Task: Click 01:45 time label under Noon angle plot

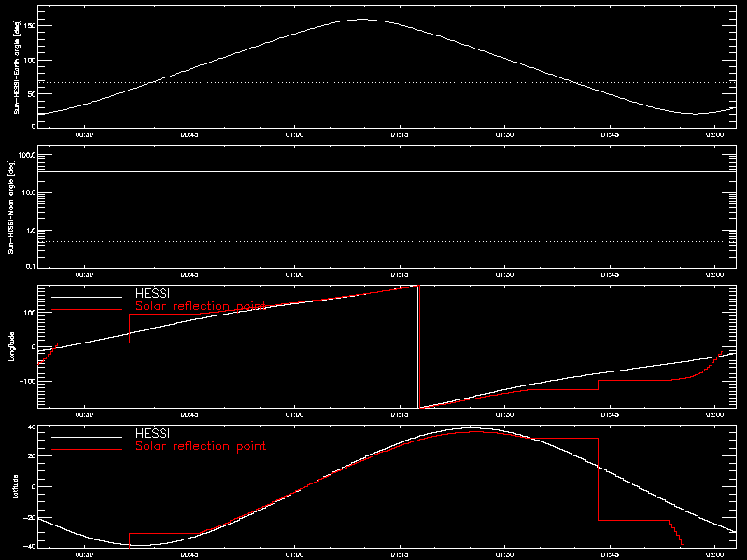Action: click(x=610, y=274)
